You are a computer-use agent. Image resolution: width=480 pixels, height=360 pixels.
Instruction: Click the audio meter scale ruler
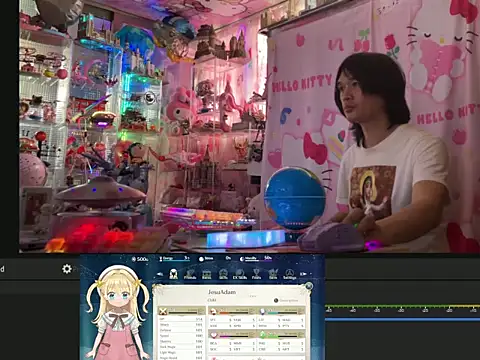click(403, 309)
